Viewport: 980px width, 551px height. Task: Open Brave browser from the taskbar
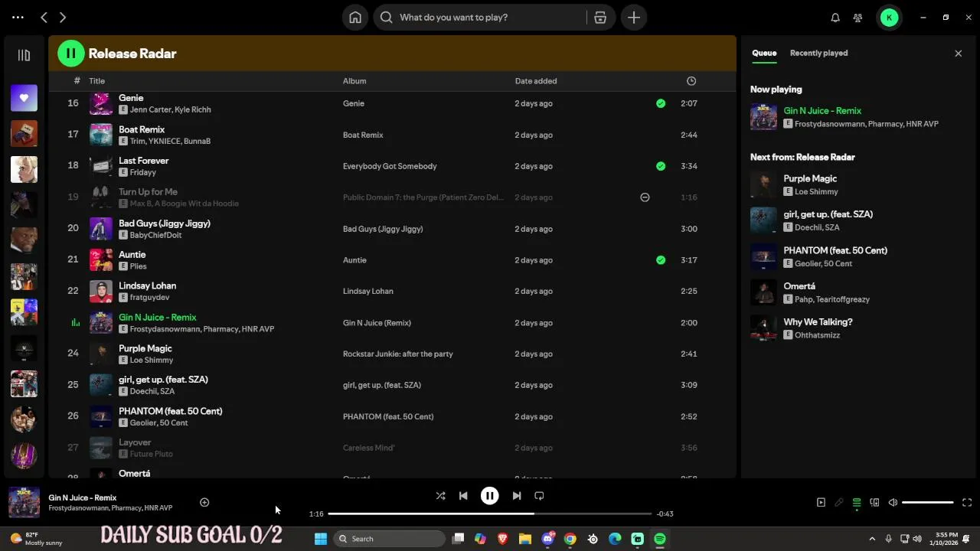click(502, 539)
